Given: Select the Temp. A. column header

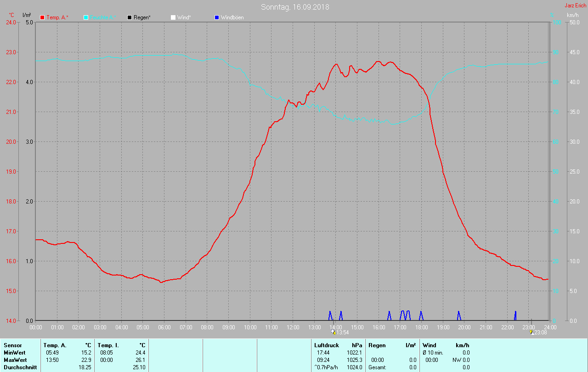Looking at the screenshot, I should pos(55,345).
